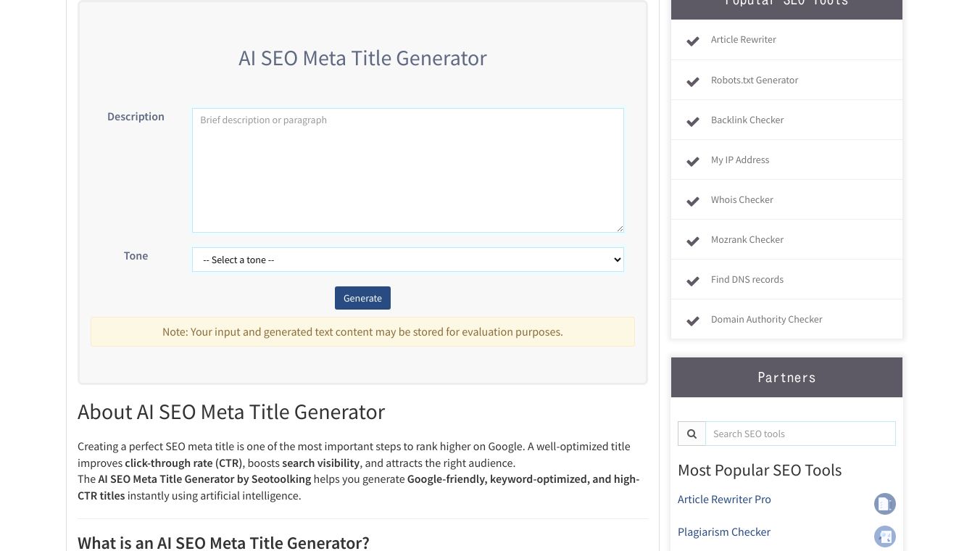Click the circular icon beside Plagiarism Checker
Image resolution: width=980 pixels, height=551 pixels.
click(x=885, y=536)
